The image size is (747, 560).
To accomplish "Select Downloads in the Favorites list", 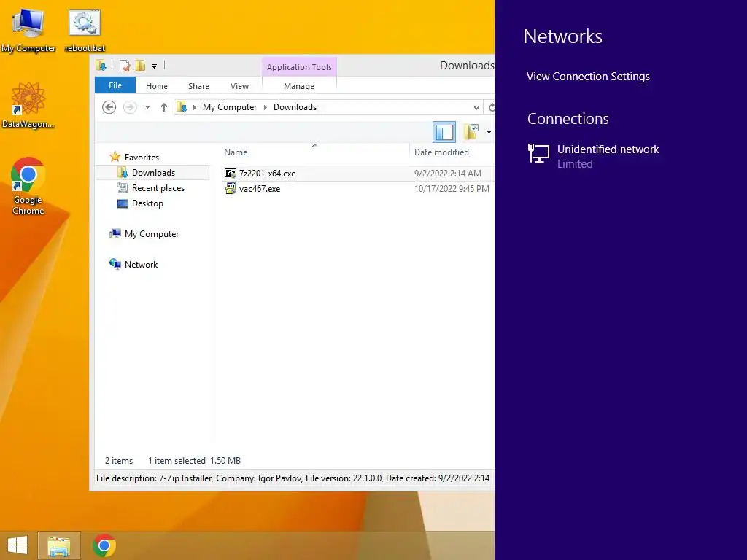I will pyautogui.click(x=153, y=172).
